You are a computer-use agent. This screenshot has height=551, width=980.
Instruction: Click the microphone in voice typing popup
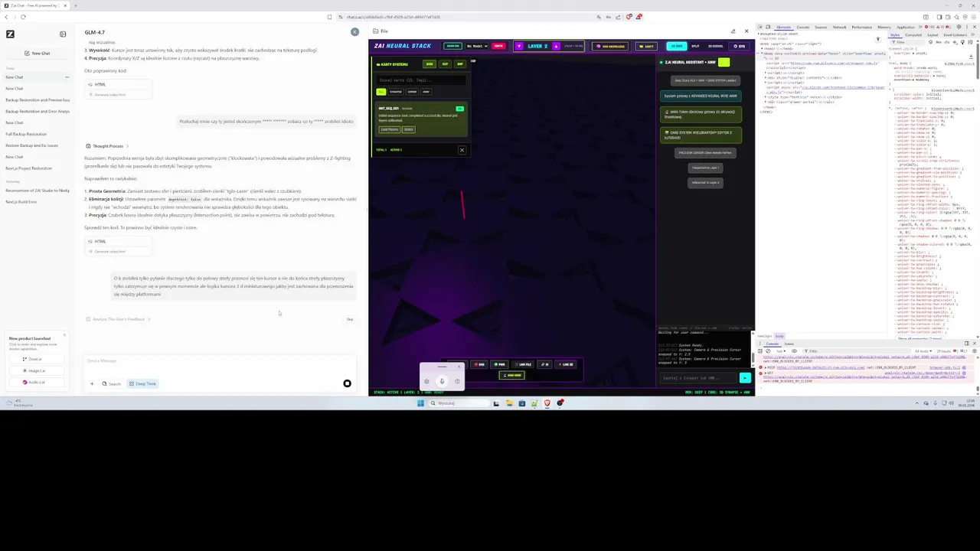tap(442, 381)
